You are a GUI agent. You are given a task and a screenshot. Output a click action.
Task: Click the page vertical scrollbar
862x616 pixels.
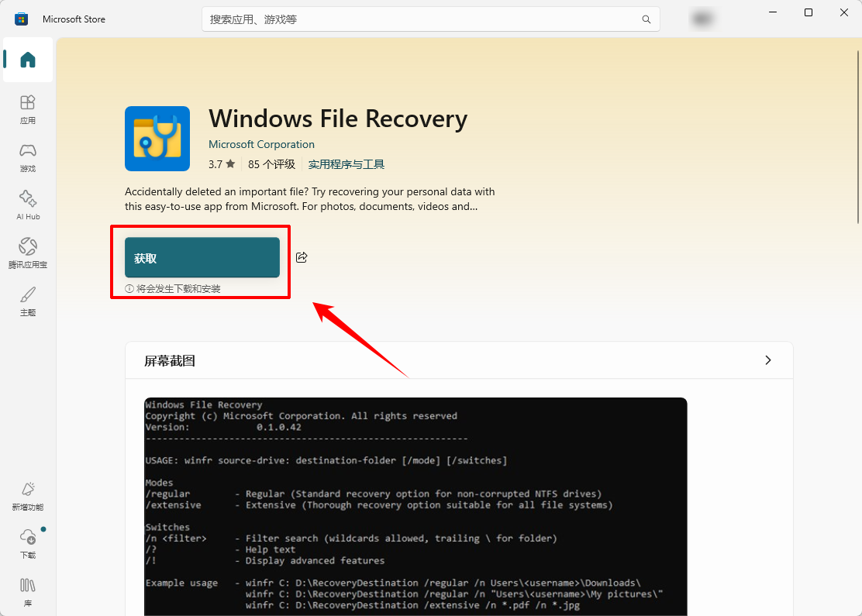[857, 137]
